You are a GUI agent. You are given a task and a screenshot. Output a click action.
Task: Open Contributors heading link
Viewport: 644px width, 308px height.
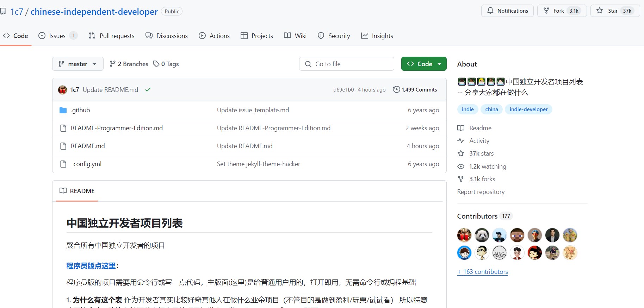tap(485, 216)
